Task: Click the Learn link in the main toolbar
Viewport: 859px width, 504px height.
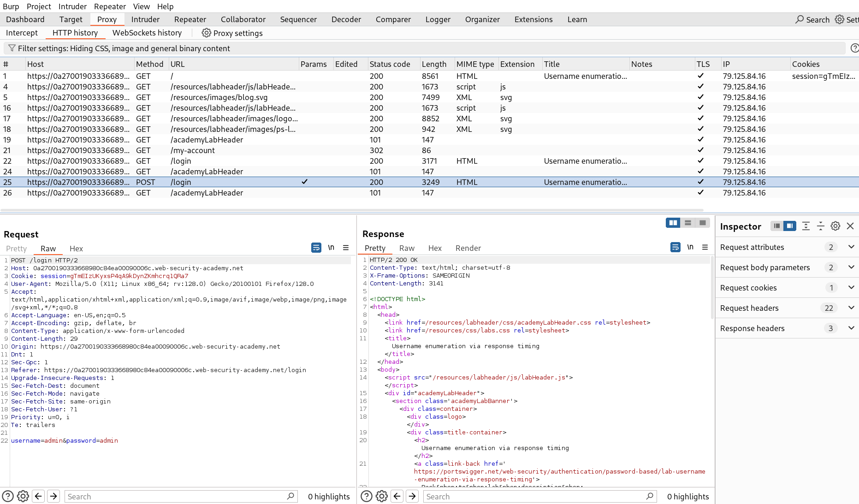Action: 577,19
